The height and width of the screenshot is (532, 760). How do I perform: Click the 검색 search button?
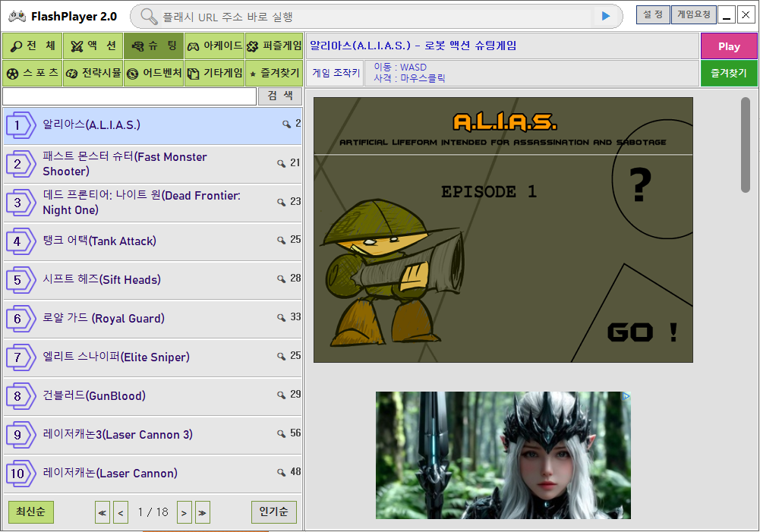(x=280, y=96)
